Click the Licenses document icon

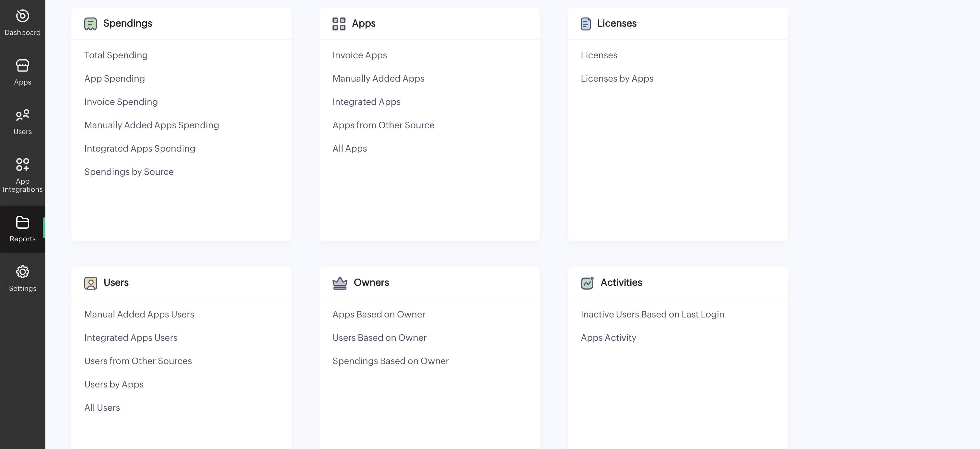click(586, 24)
